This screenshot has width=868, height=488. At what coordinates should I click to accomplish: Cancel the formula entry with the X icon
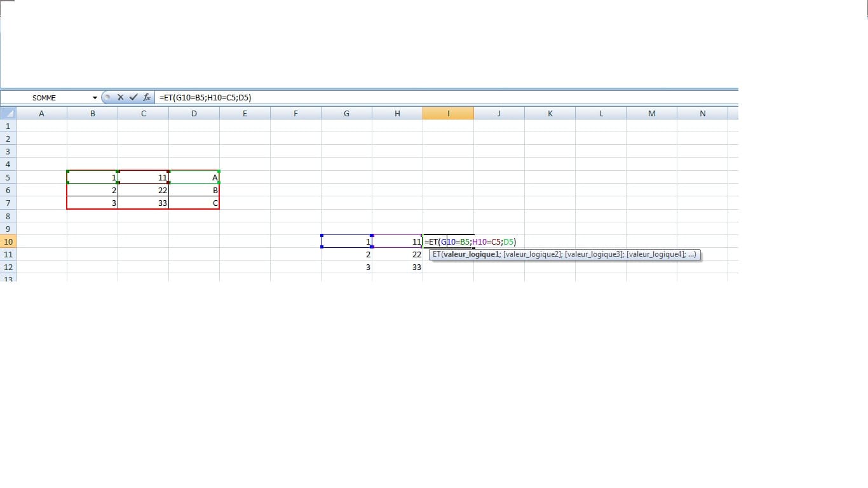pyautogui.click(x=121, y=97)
